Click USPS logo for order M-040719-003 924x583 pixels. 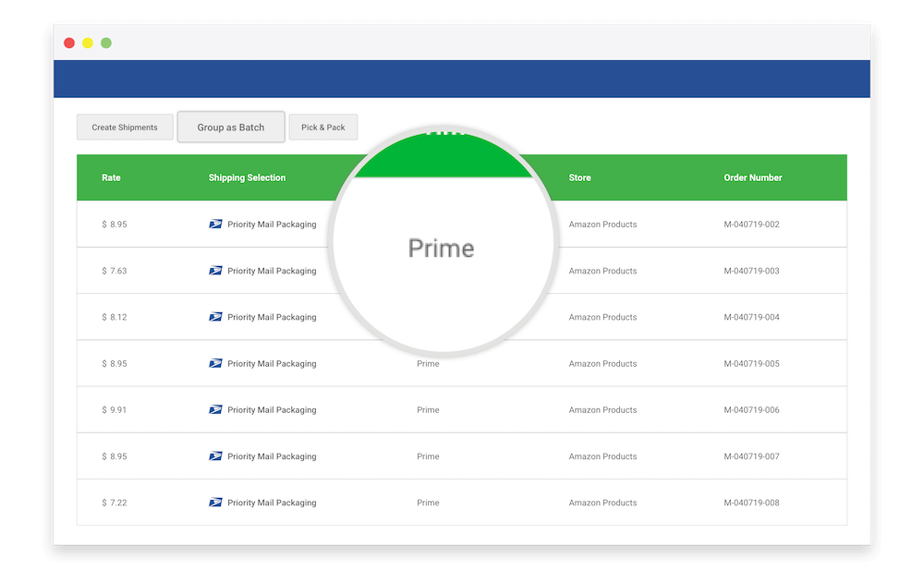[215, 271]
